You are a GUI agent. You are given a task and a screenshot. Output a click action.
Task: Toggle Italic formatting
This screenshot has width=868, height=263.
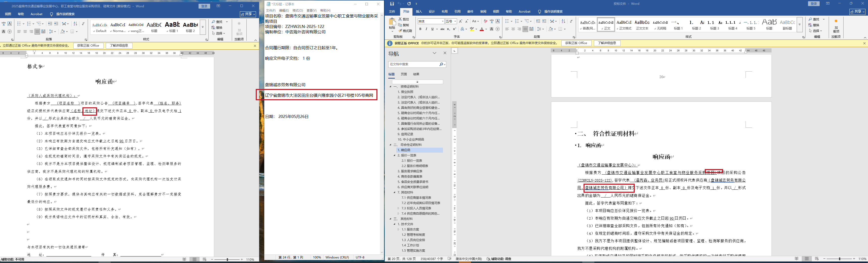tap(426, 29)
